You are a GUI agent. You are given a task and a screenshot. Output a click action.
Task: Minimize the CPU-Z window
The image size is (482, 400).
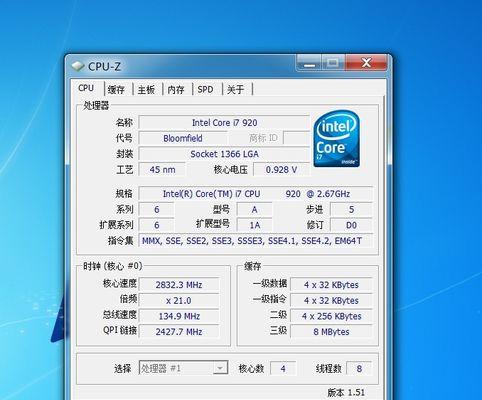[309, 63]
